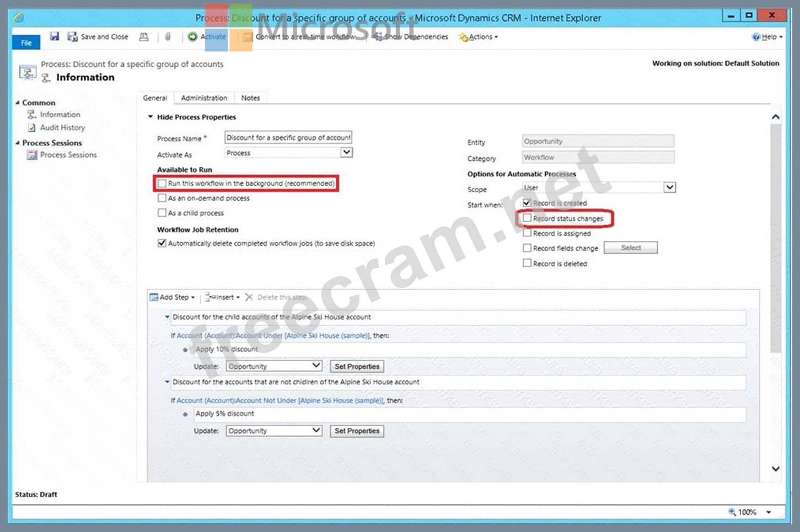Screen dimensions: 800x532
Task: Click the Save disk icon in toolbar
Action: [54, 36]
